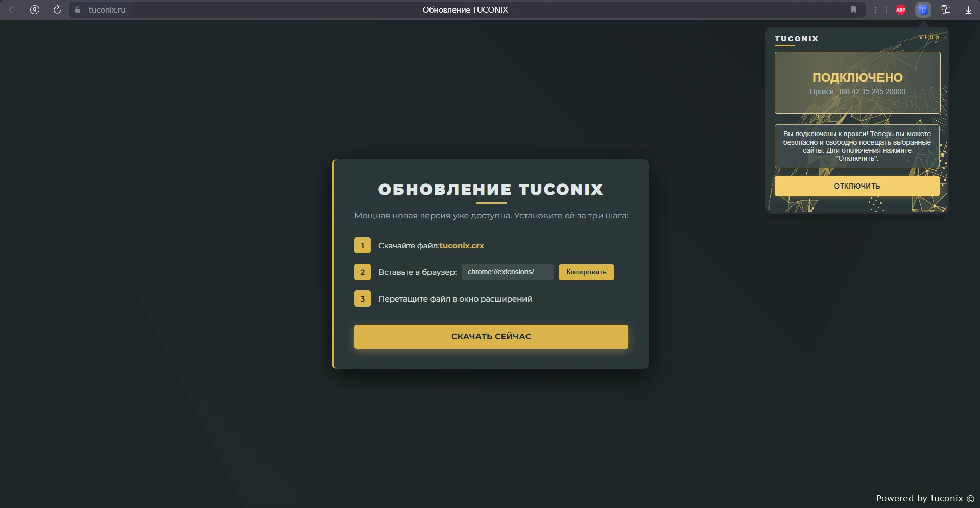The image size is (980, 508).
Task: Click the connected-to-proxy message text
Action: (857, 146)
